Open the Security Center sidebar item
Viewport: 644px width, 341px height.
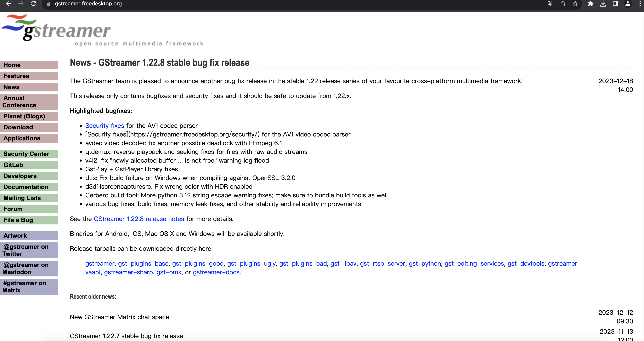29,154
